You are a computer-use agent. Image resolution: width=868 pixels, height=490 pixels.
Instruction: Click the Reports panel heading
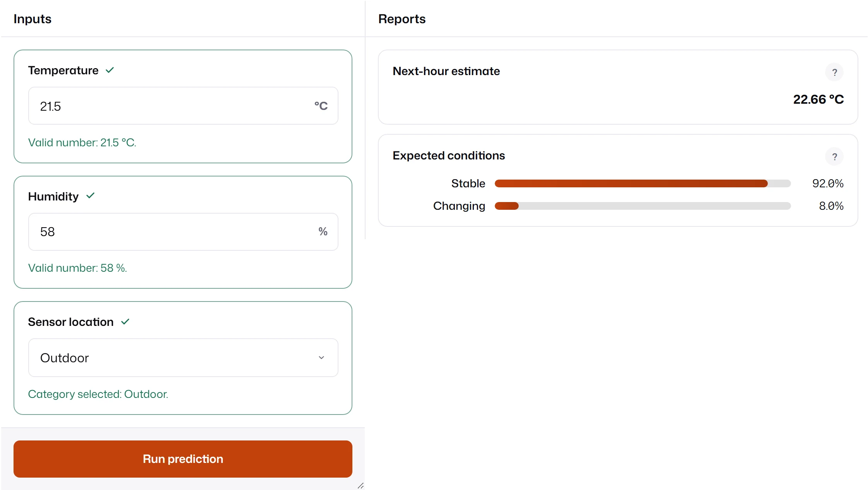point(402,19)
